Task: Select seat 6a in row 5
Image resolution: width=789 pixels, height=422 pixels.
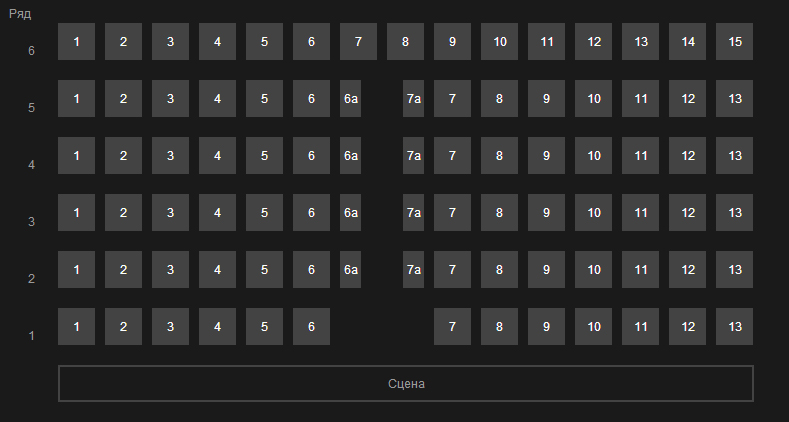Action: 350,99
